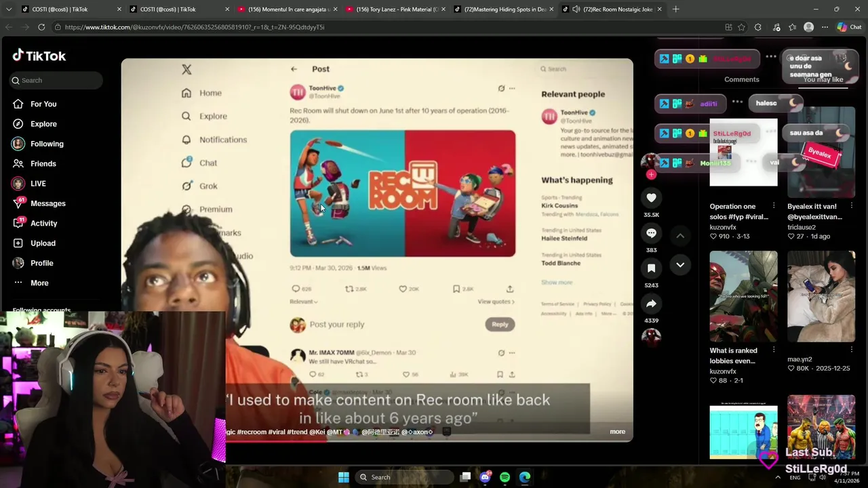Expand the More menu in sidebar
The width and height of the screenshot is (868, 488).
point(39,283)
